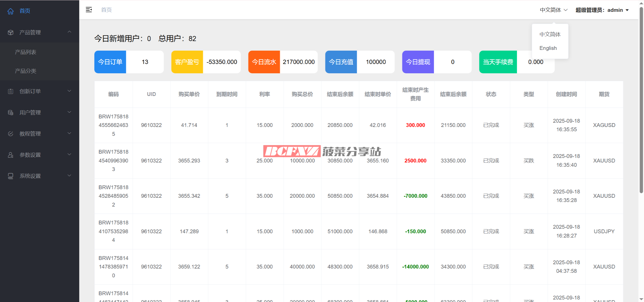Viewport: 644px width, 302px height.
Task: Open the 产品列表 submenu item
Action: (26, 52)
